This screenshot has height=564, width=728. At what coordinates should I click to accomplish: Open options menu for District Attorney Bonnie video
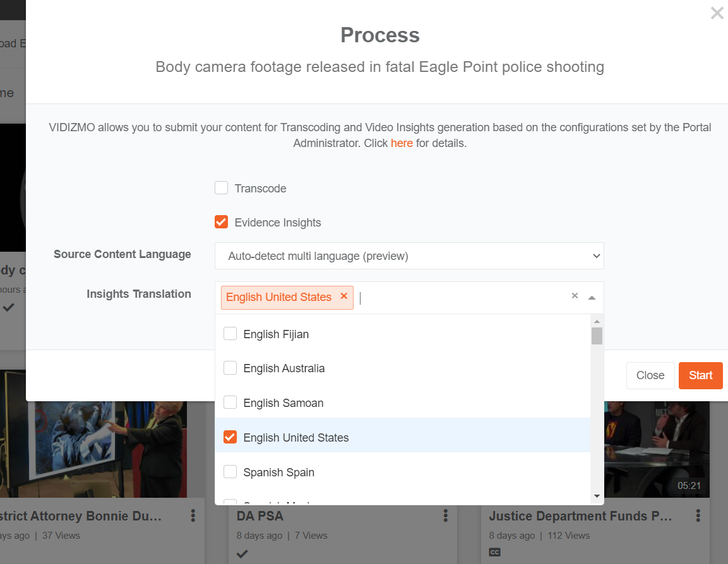tap(193, 516)
